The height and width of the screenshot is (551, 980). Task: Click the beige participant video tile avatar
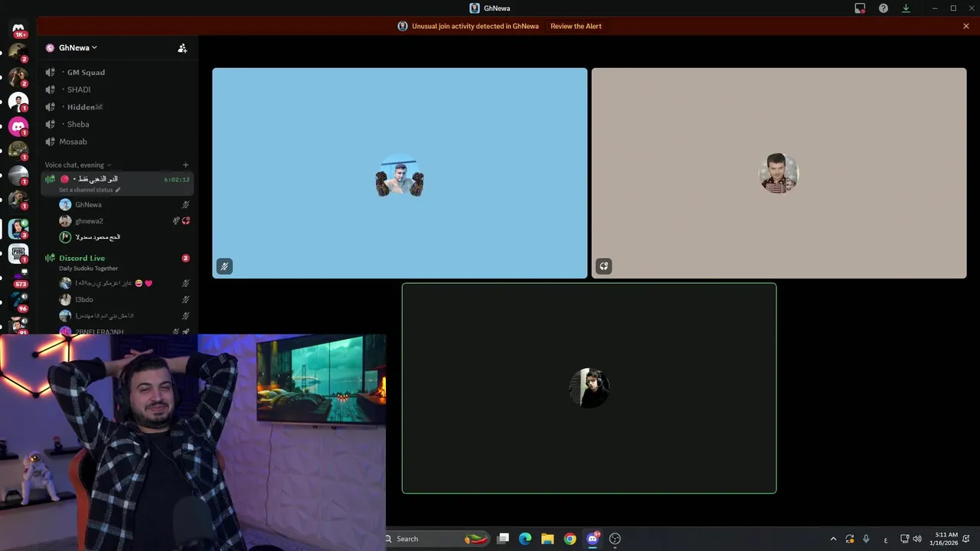pyautogui.click(x=779, y=173)
